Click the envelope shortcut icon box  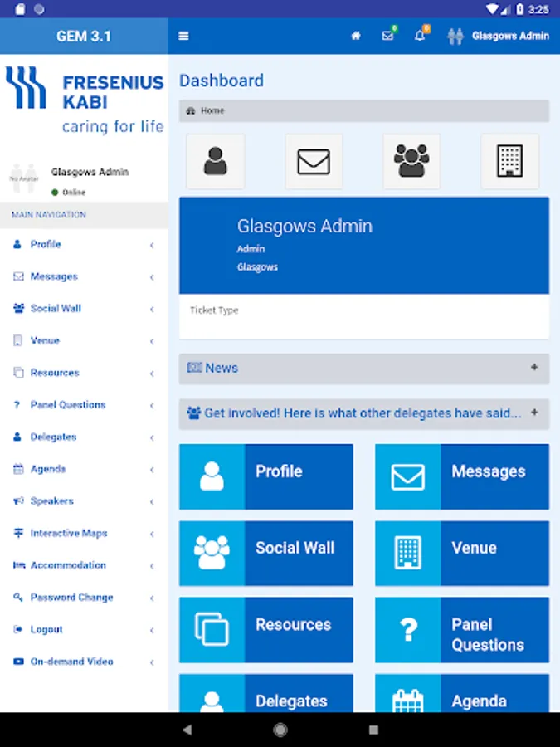coord(314,162)
